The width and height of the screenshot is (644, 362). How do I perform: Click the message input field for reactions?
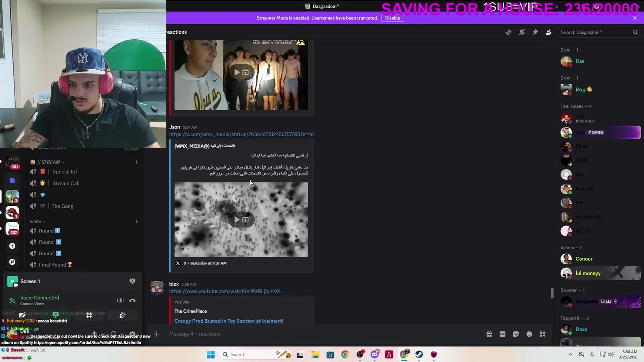click(322, 334)
